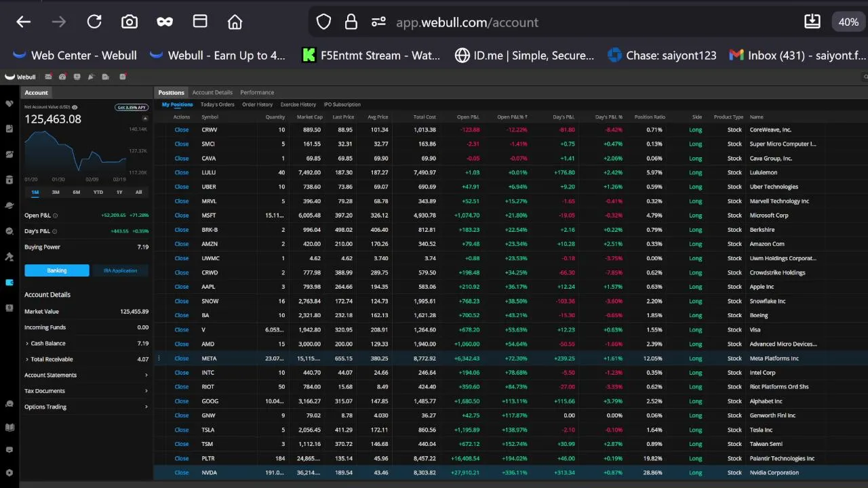The height and width of the screenshot is (488, 868).
Task: Click the Day's P&L column header
Action: coord(563,117)
